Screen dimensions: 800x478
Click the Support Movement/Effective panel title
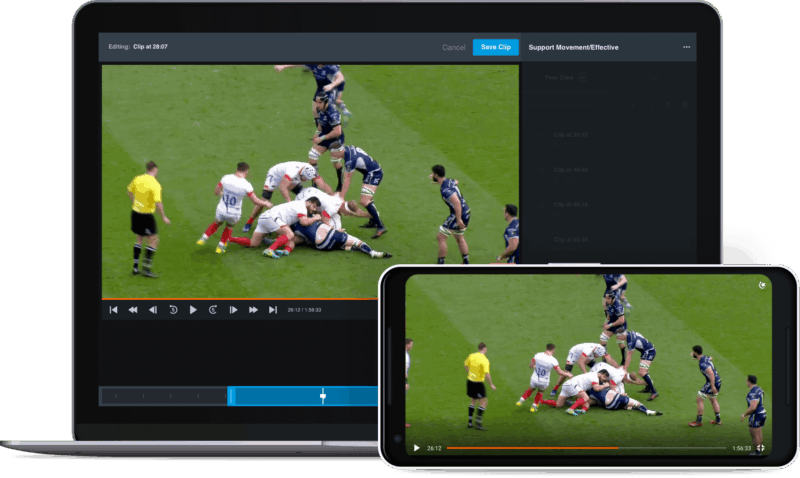tap(574, 47)
